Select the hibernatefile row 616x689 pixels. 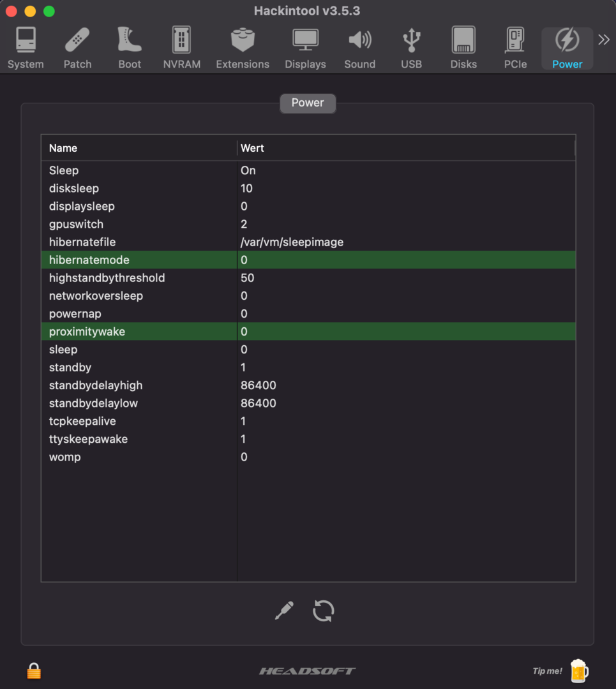(308, 242)
